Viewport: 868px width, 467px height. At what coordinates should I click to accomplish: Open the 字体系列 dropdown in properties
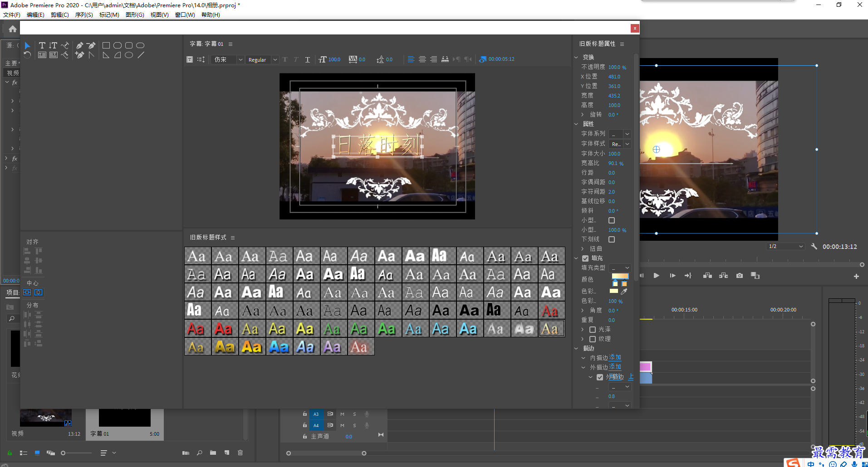coord(620,134)
